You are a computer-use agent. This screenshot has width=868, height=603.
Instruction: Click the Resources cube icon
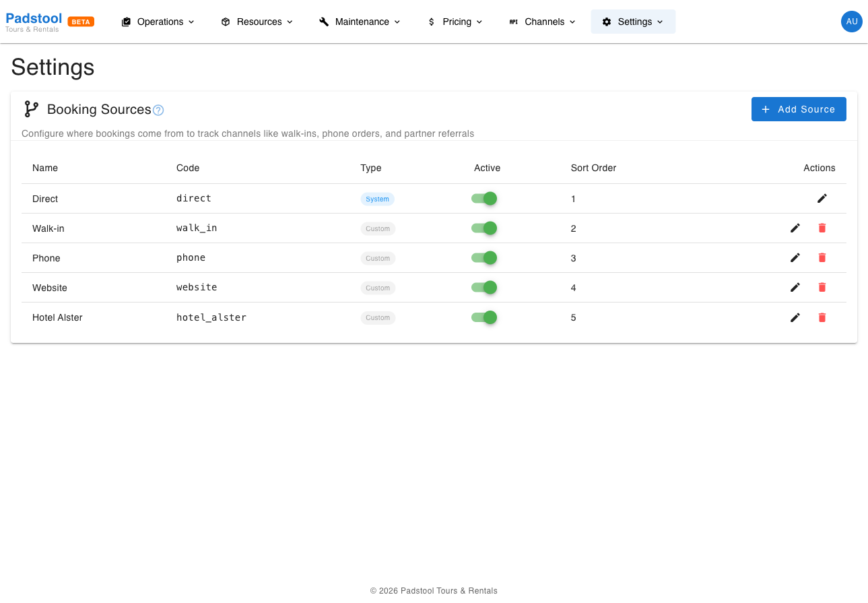point(226,22)
